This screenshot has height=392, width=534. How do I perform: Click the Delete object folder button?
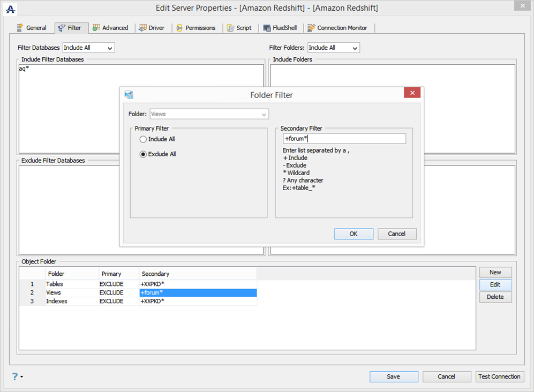pyautogui.click(x=495, y=297)
